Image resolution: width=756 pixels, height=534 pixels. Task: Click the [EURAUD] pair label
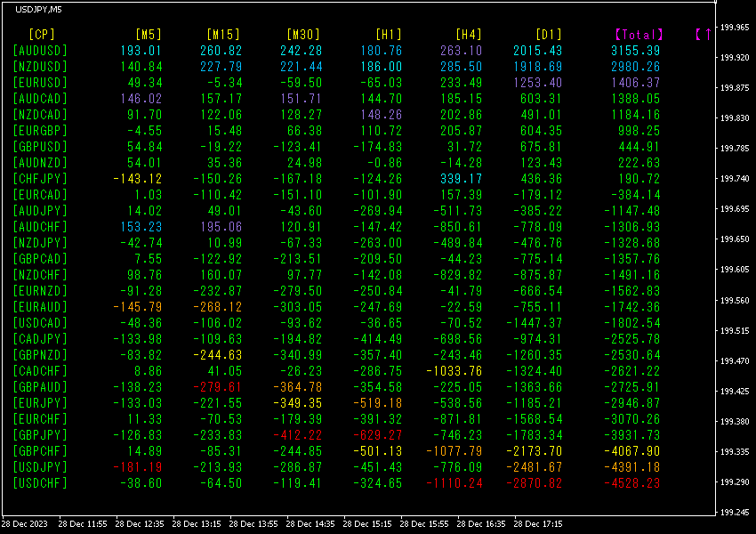pos(40,307)
